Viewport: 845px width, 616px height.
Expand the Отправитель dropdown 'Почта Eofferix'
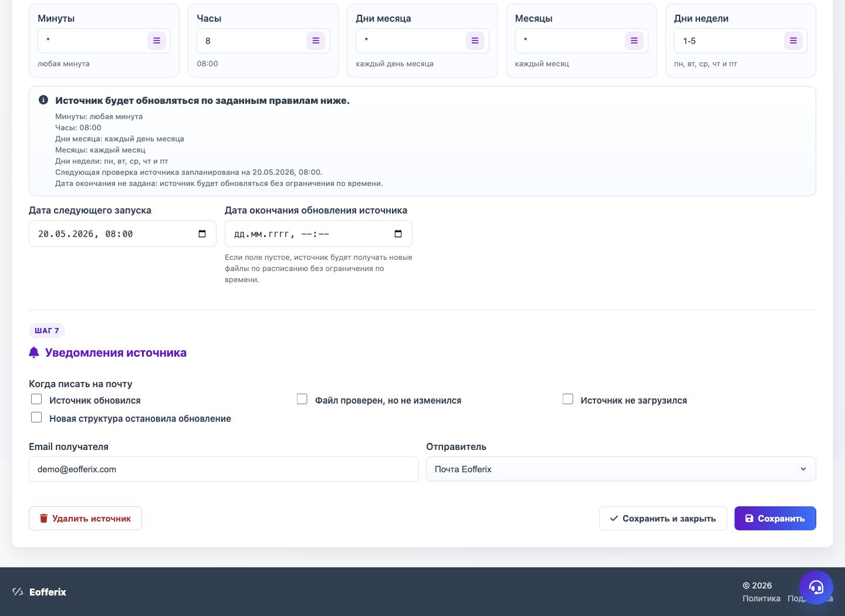[x=621, y=469]
